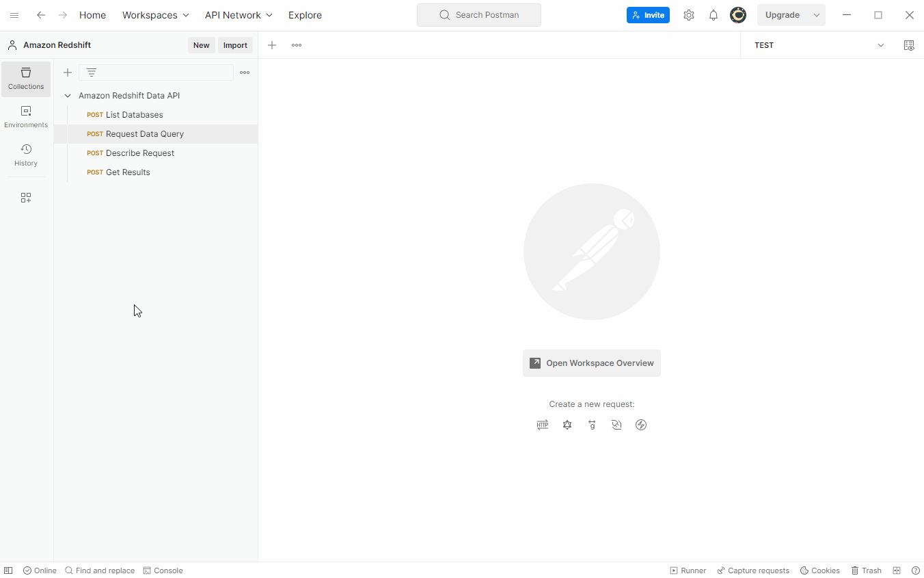
Task: Create a new GraphQL request icon
Action: [567, 425]
